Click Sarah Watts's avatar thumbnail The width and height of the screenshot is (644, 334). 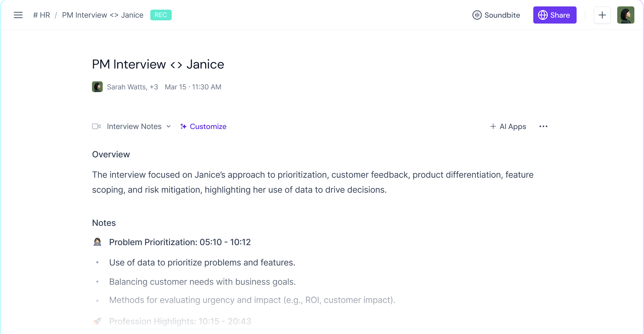click(x=97, y=87)
